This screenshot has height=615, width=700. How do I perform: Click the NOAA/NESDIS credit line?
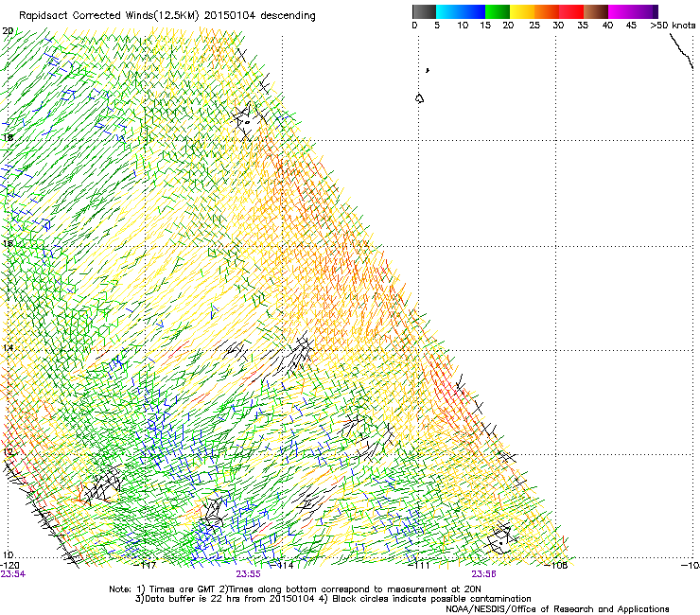pos(557,609)
